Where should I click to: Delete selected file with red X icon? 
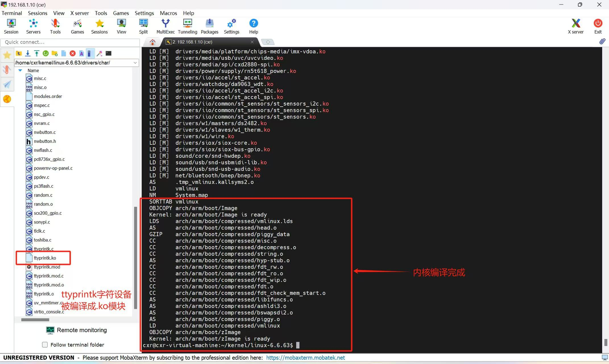pyautogui.click(x=72, y=53)
